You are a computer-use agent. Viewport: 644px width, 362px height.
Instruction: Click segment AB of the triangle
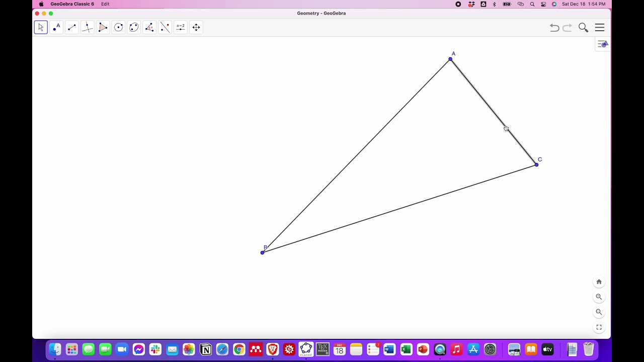coord(356,156)
